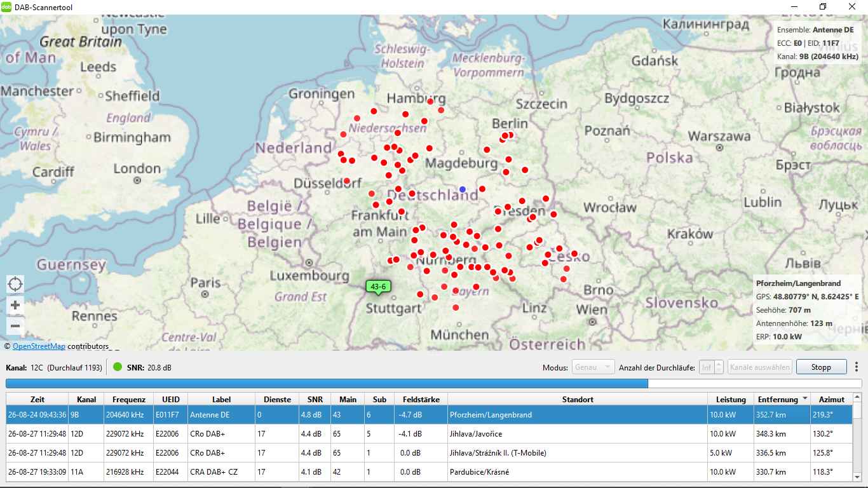
Task: Sort the table by Zeit column
Action: (37, 399)
